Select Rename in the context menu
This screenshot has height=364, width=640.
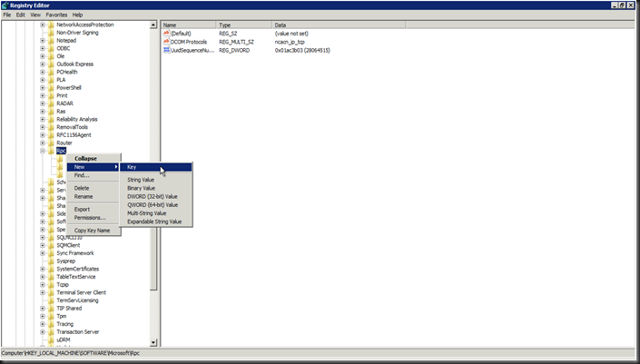pos(94,196)
